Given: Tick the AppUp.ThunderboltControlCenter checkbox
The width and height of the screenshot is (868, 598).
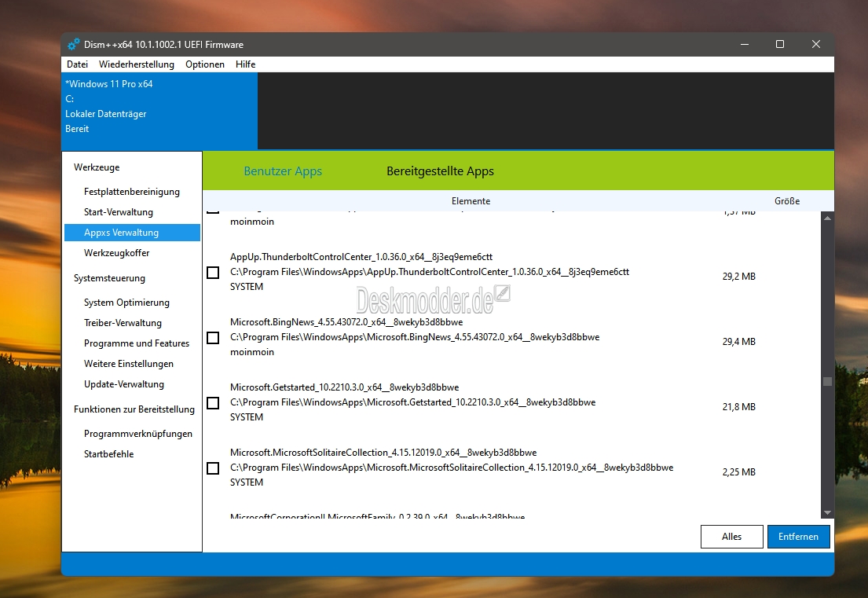Looking at the screenshot, I should click(213, 273).
